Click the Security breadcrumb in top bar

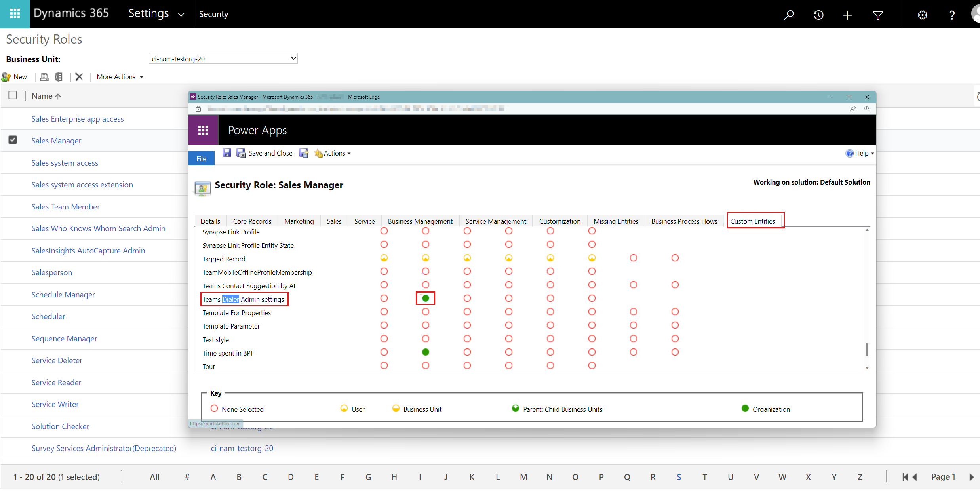click(213, 14)
